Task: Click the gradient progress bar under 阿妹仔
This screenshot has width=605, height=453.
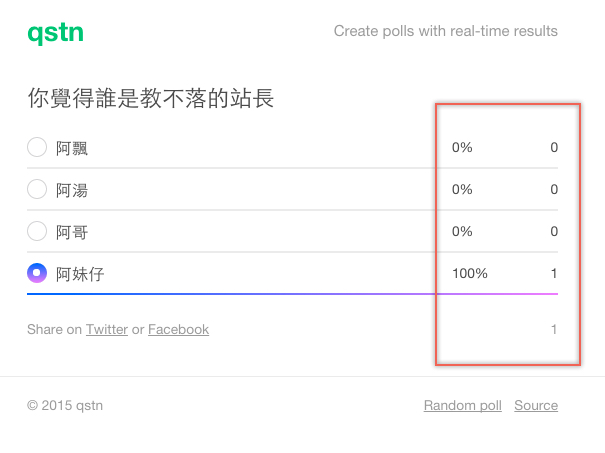Action: pos(292,294)
